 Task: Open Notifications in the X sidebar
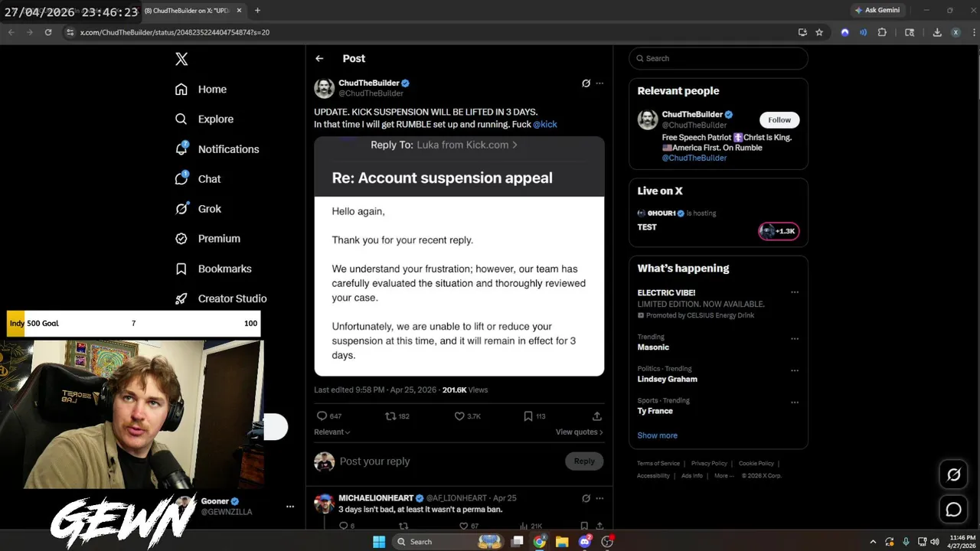coord(217,149)
